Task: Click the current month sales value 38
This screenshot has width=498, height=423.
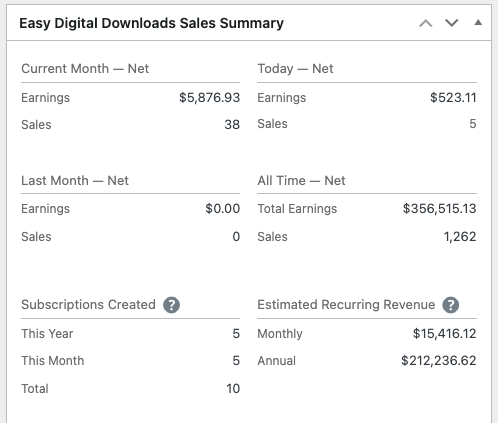Action: (x=232, y=125)
